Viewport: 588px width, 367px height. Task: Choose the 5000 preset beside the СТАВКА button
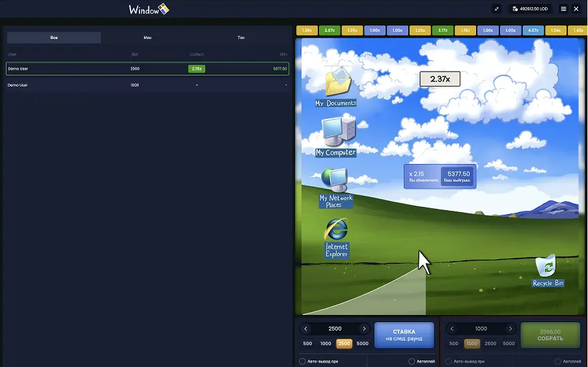362,344
